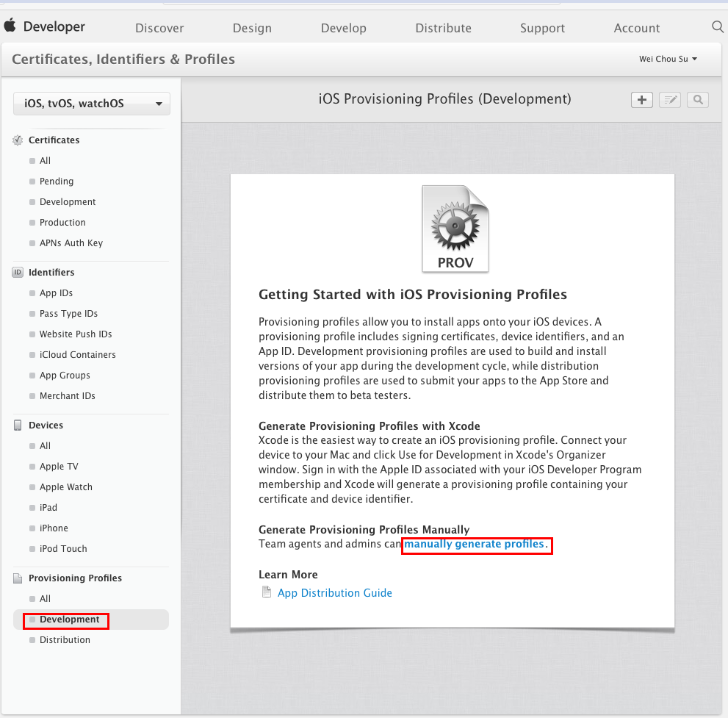Select All under Devices
This screenshot has width=728, height=718.
pos(45,446)
